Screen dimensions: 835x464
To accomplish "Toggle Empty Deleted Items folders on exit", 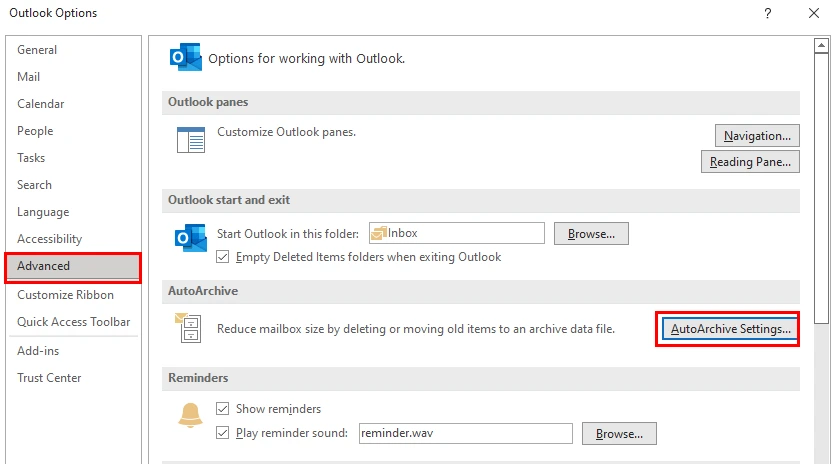I will click(223, 257).
